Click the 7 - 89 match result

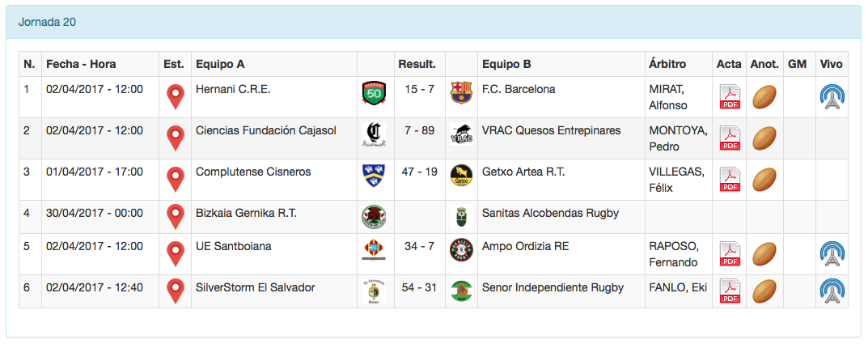(419, 130)
